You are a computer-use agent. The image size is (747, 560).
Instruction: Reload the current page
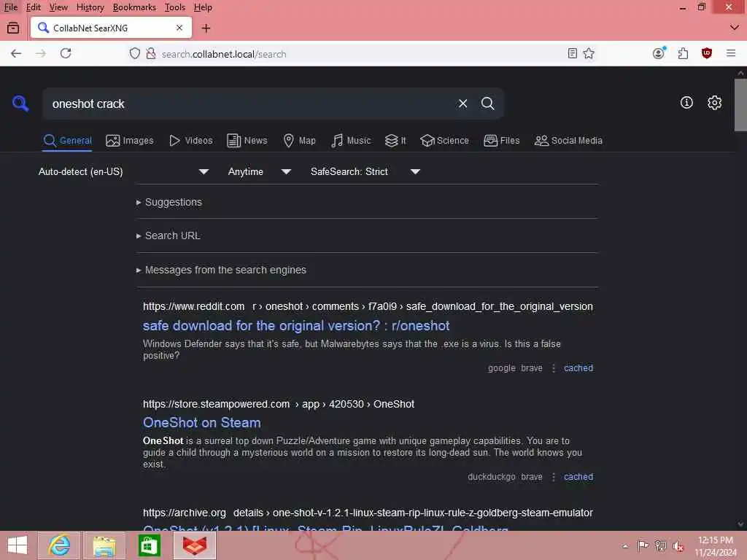(x=66, y=53)
